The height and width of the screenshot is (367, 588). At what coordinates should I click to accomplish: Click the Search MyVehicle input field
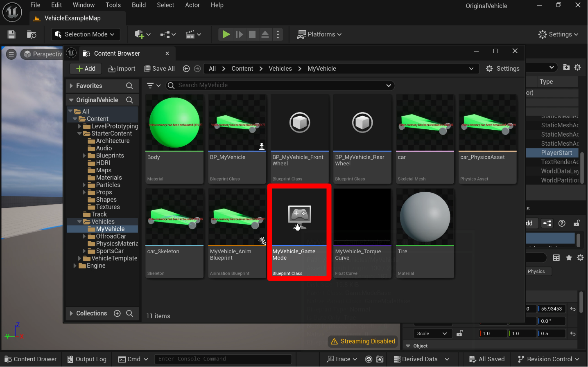pos(280,85)
